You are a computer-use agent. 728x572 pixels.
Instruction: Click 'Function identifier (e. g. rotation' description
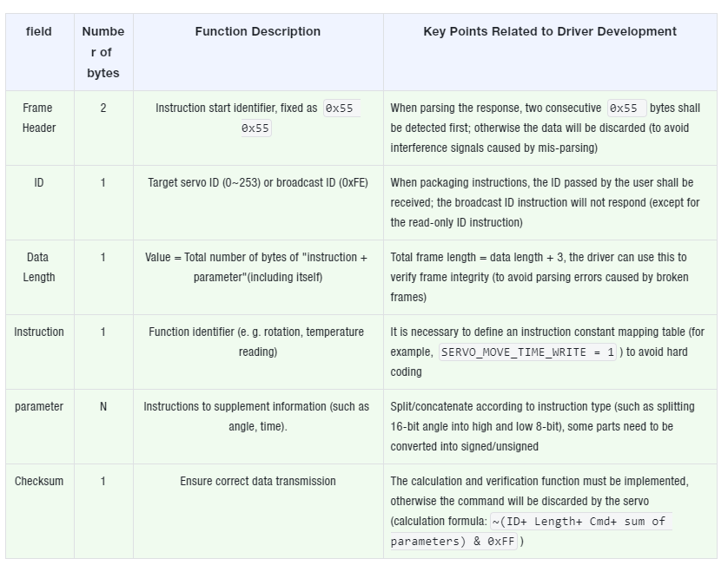point(225,332)
